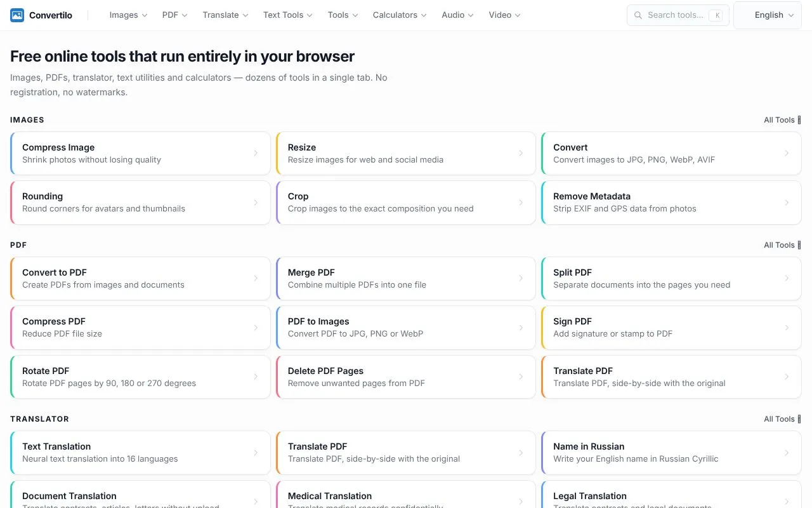Open the Split PDF card
Viewport: 812px width, 508px height.
click(x=671, y=278)
